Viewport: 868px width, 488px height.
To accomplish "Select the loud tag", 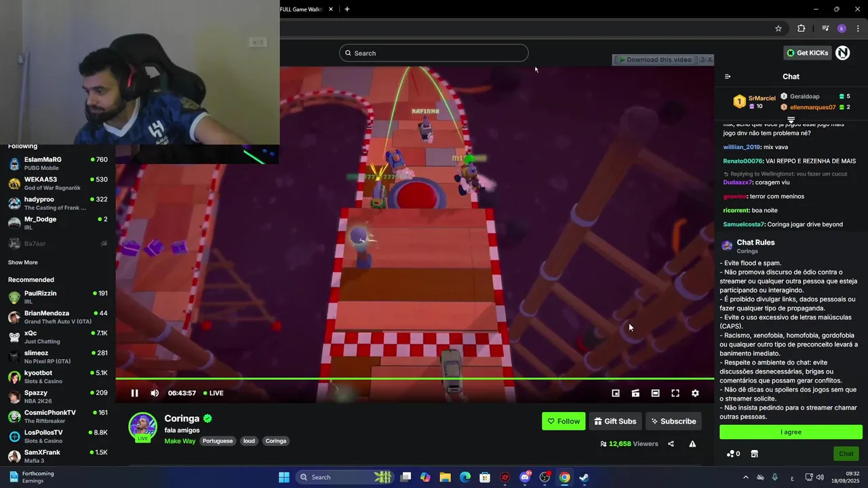I will point(249,441).
